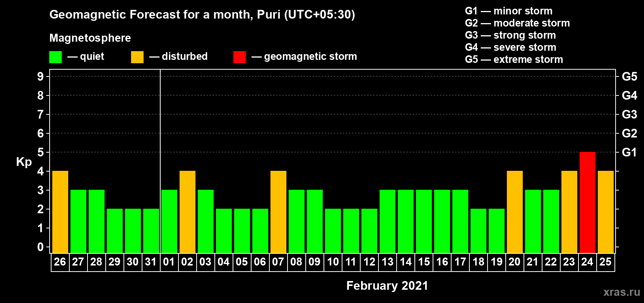Click the 'G5 — extreme storm' legend line
The image size is (644, 303).
[x=514, y=59]
